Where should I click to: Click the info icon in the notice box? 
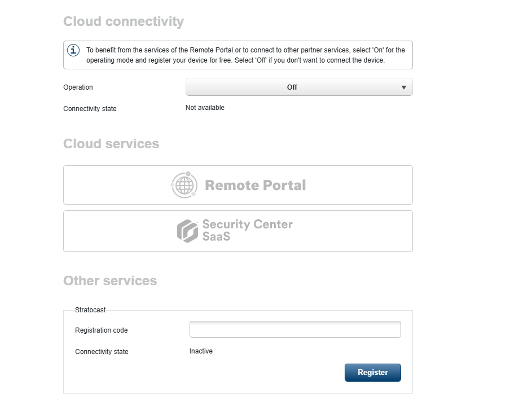[74, 50]
